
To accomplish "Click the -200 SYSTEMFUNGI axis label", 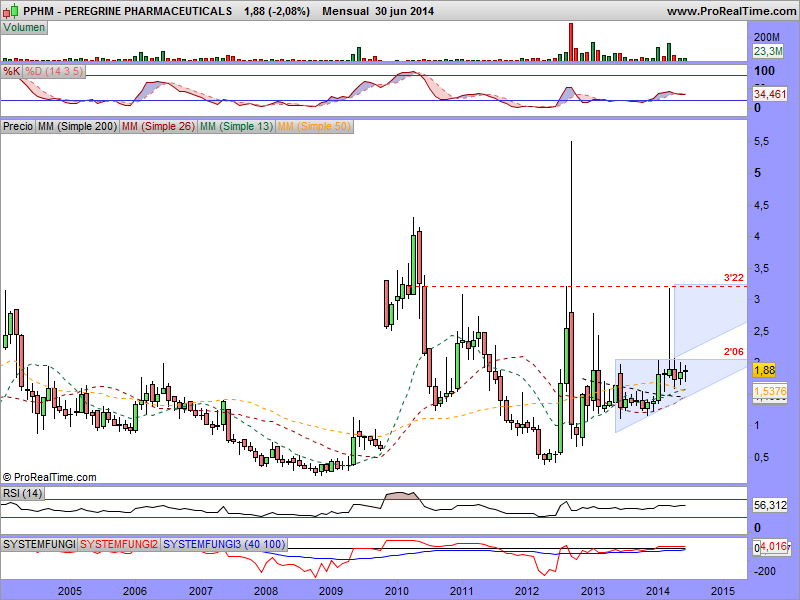I will [765, 571].
